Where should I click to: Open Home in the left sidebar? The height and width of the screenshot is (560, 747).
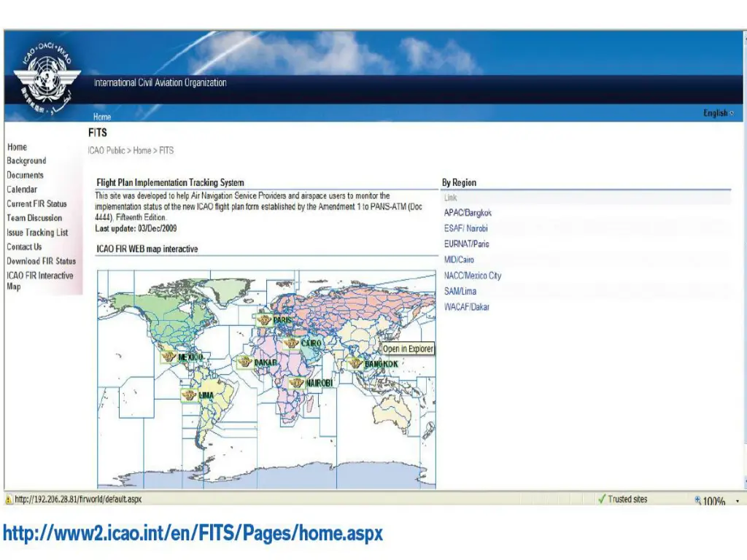point(18,147)
